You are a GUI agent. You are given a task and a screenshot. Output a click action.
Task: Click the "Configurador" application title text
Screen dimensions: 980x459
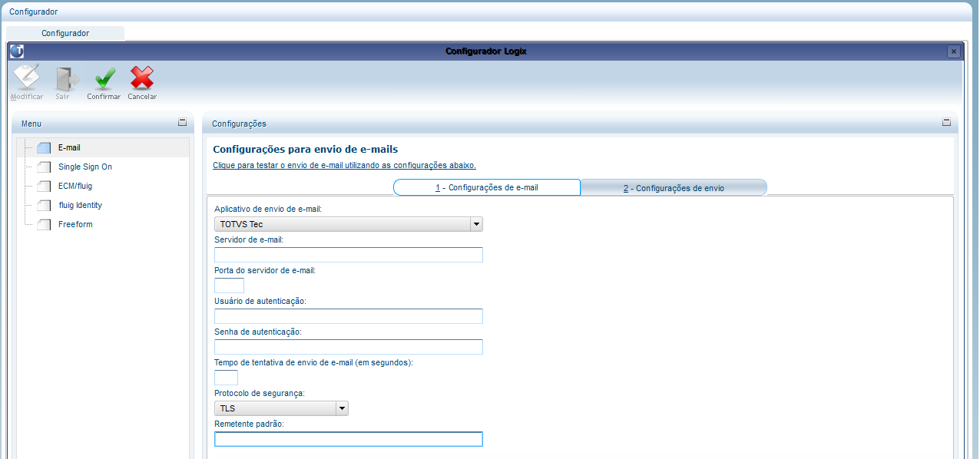(33, 12)
